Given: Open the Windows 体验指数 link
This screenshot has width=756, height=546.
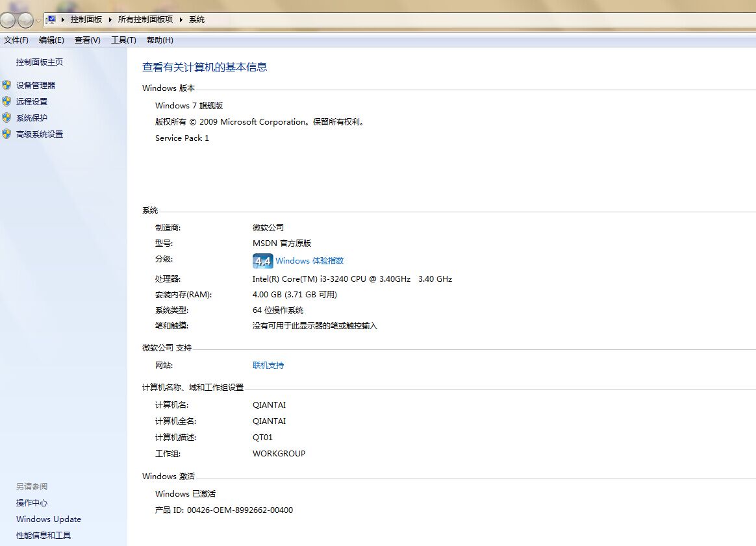Looking at the screenshot, I should click(x=310, y=261).
